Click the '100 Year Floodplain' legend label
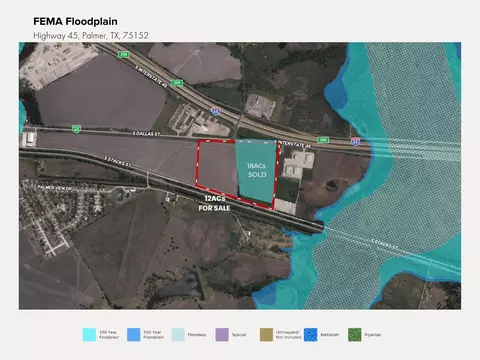Viewport: 480px width, 360px height. tap(109, 335)
